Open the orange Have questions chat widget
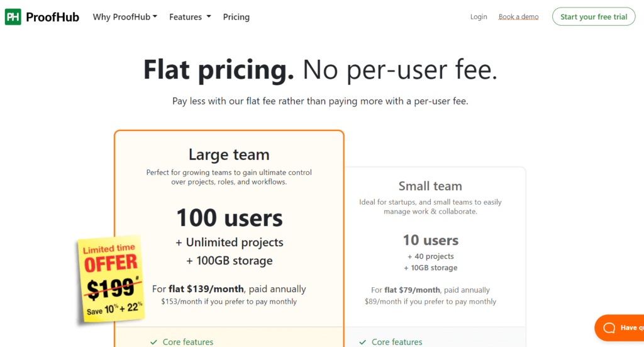The width and height of the screenshot is (644, 347). coord(619,327)
